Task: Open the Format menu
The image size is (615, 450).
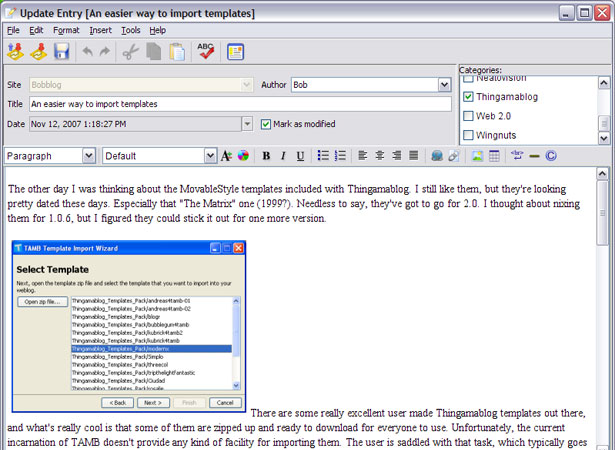Action: (66, 30)
